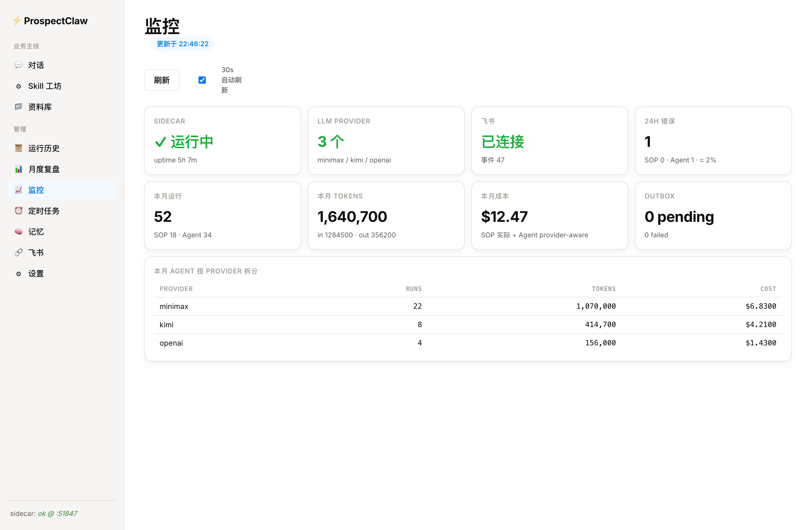Click the 事件 47 text

[x=493, y=160]
